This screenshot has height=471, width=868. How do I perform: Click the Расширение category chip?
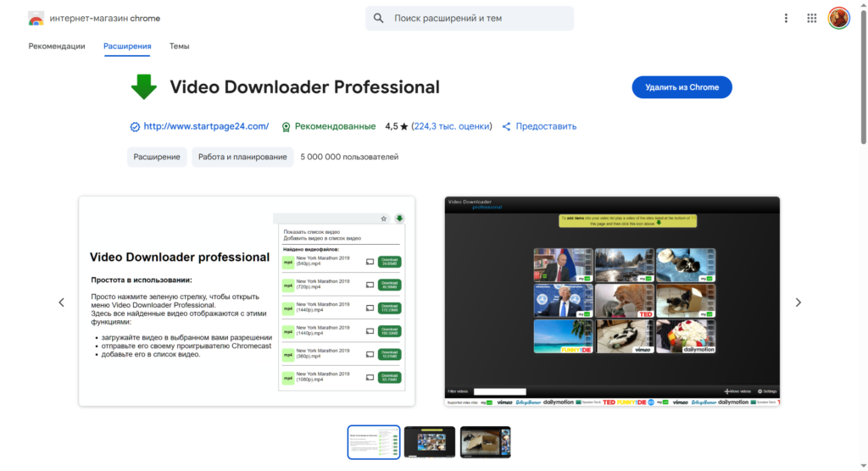pos(157,157)
